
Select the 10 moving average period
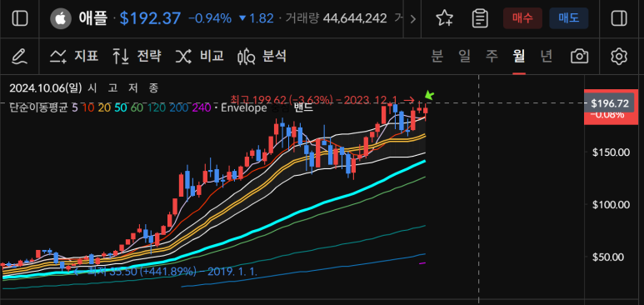click(87, 108)
